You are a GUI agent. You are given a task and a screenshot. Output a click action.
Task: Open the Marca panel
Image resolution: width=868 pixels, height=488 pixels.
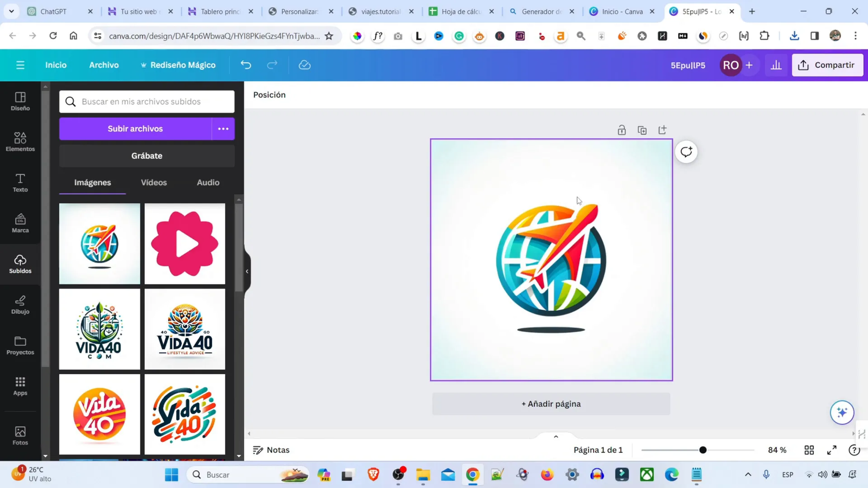coord(20,223)
